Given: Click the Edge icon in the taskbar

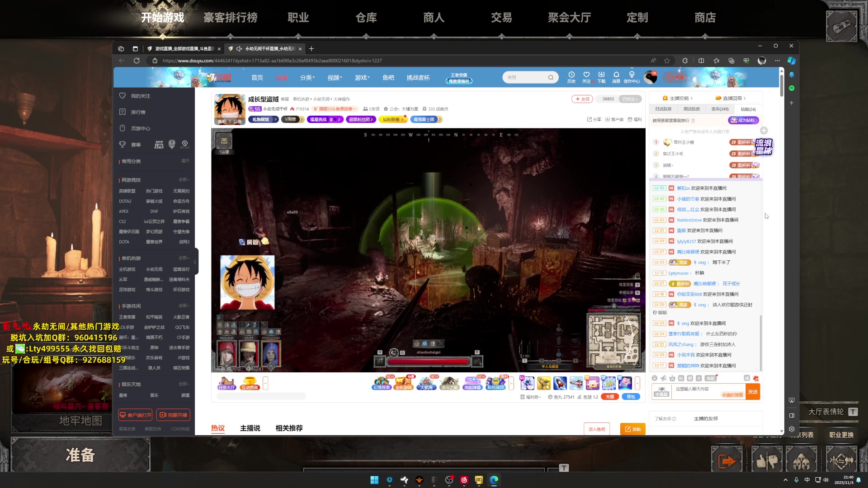Looking at the screenshot, I should click(494, 480).
